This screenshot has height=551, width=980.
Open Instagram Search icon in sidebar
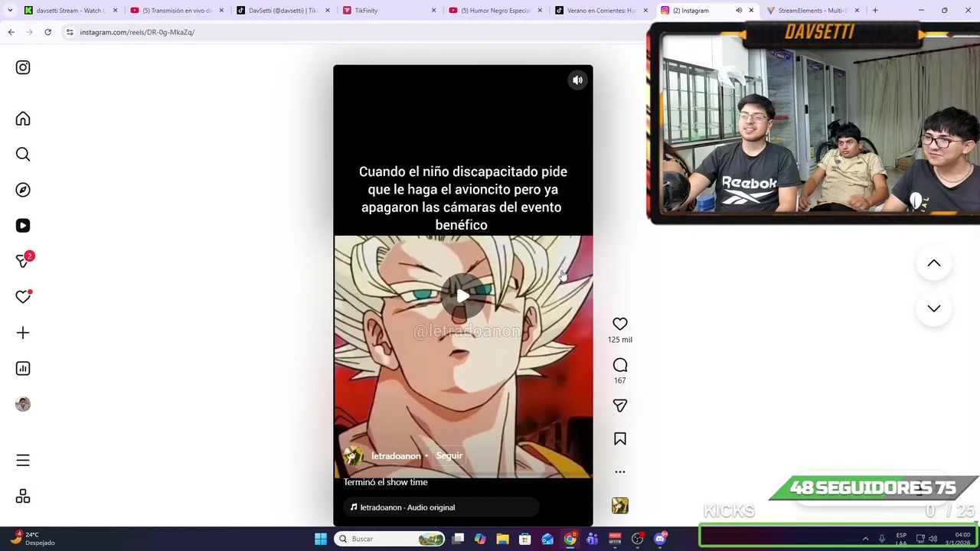(x=23, y=155)
